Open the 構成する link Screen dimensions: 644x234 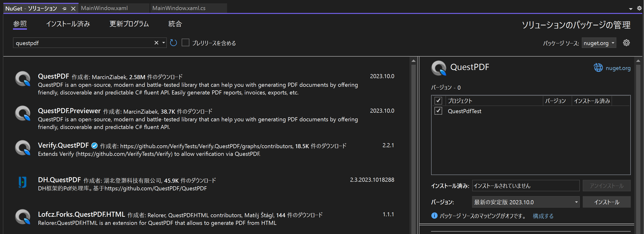point(543,216)
